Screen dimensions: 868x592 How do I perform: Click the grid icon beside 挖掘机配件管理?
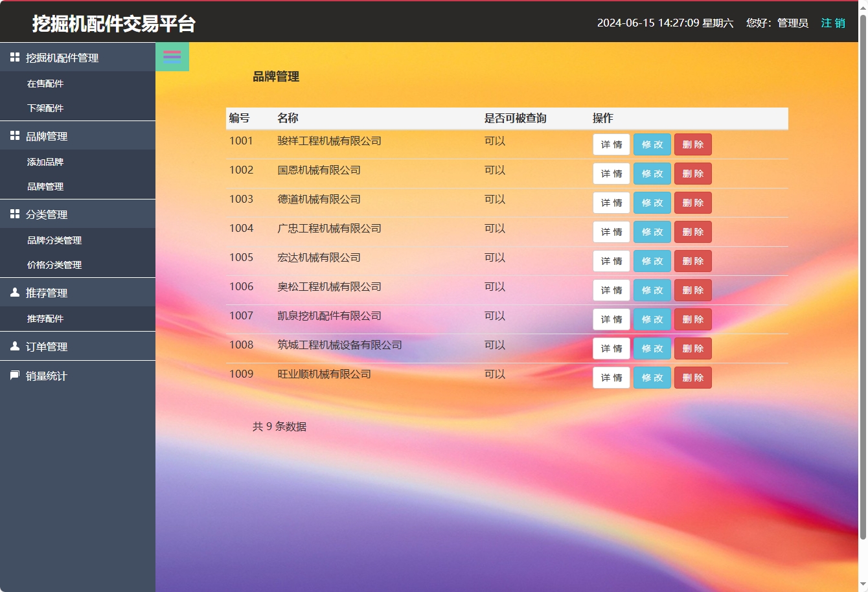(x=14, y=56)
